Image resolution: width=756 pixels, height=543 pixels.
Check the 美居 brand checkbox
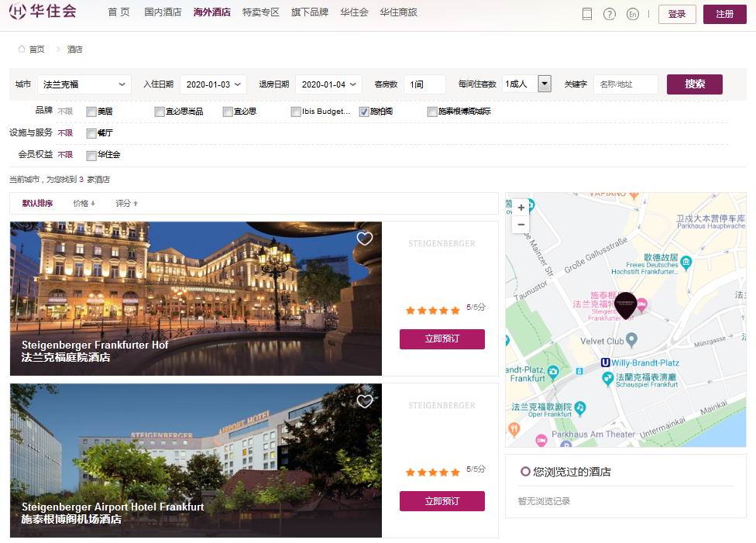click(91, 112)
